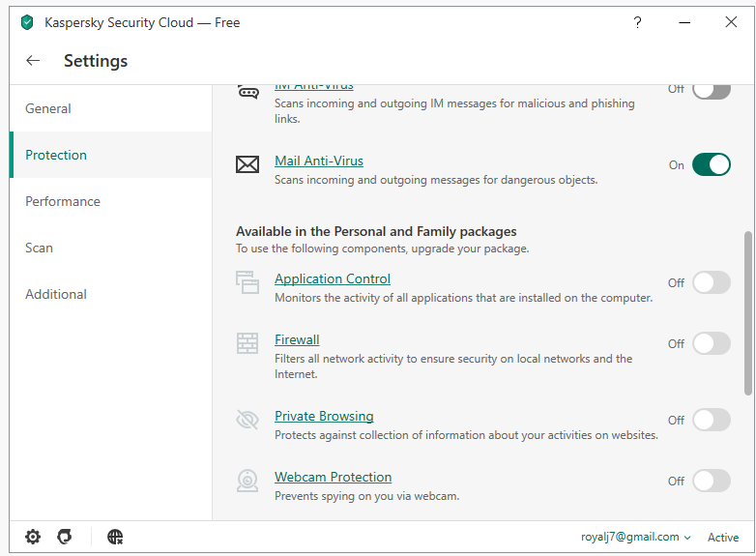756x556 pixels.
Task: Open the help question mark icon
Action: click(x=637, y=22)
